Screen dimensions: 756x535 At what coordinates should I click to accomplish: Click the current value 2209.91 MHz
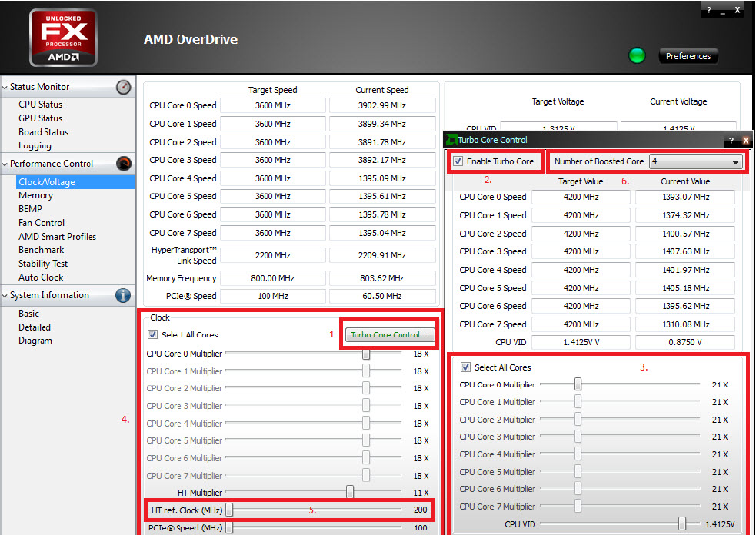[x=382, y=255]
